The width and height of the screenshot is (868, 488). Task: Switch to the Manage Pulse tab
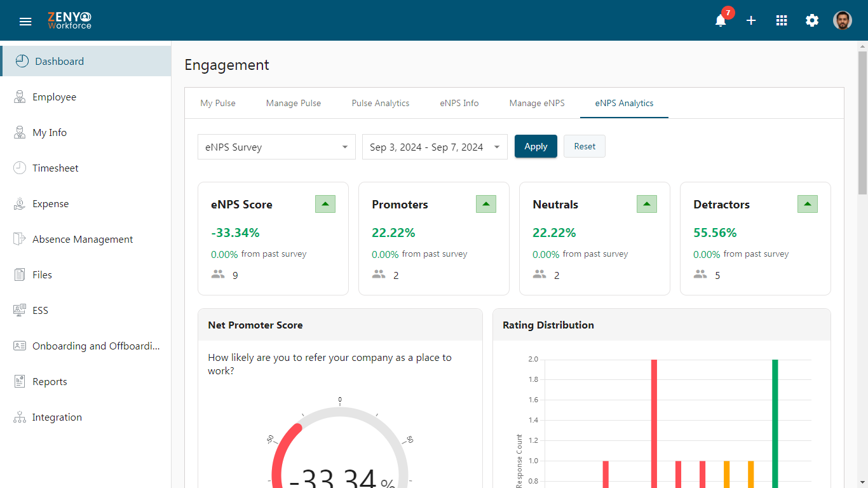(x=294, y=103)
